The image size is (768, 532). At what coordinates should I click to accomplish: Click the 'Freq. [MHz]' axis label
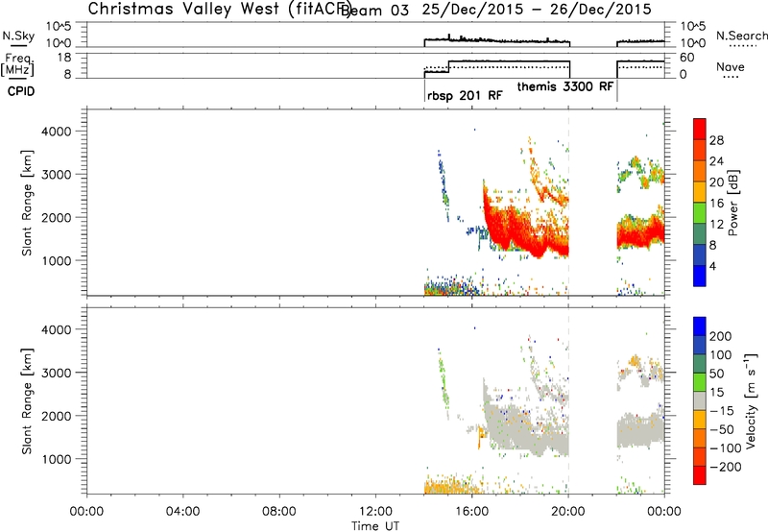[18, 64]
